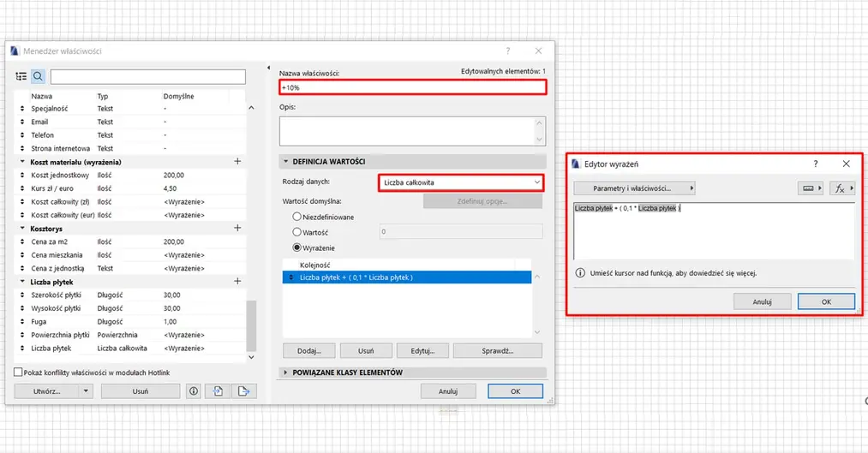Click the export properties icon button
This screenshot has height=453, width=868.
pos(243,391)
